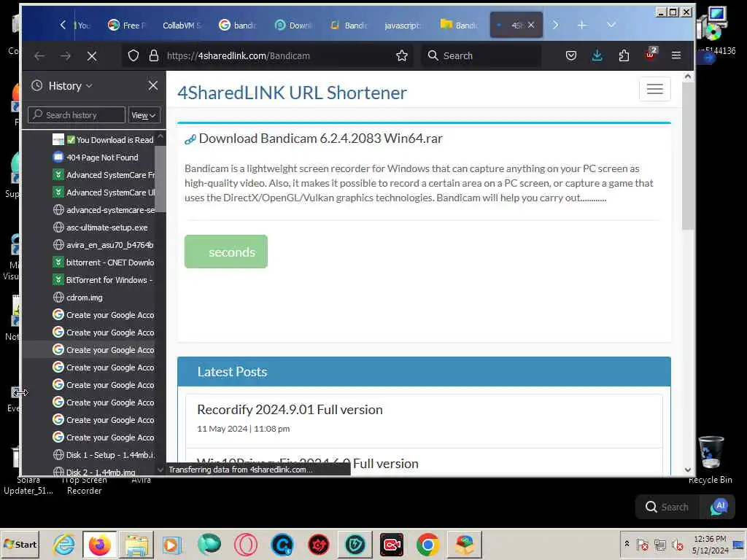This screenshot has height=560, width=747.
Task: Switch to the 'Free F' tab
Action: tap(126, 26)
